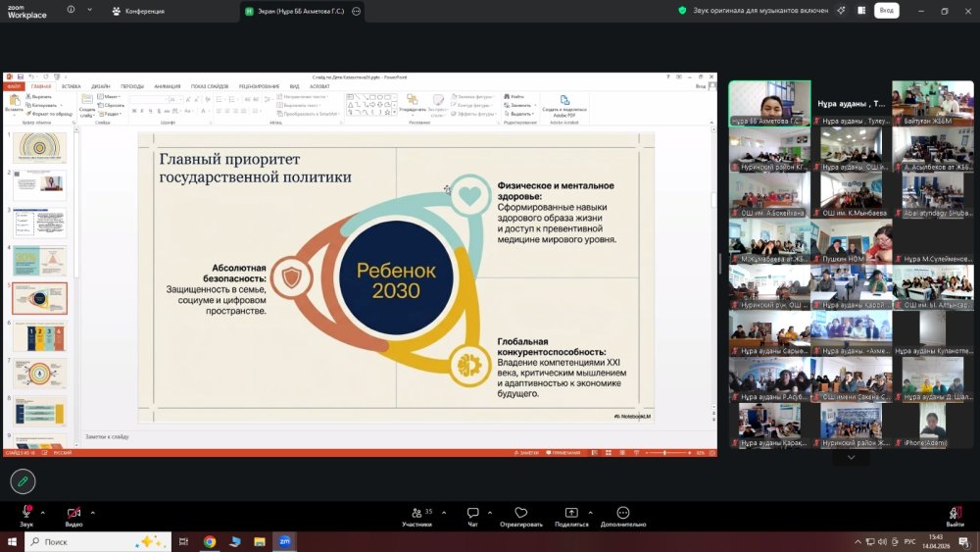
Task: Open the ПОКАЗ СЛАЙДОВ ribbon tab
Action: coord(210,86)
